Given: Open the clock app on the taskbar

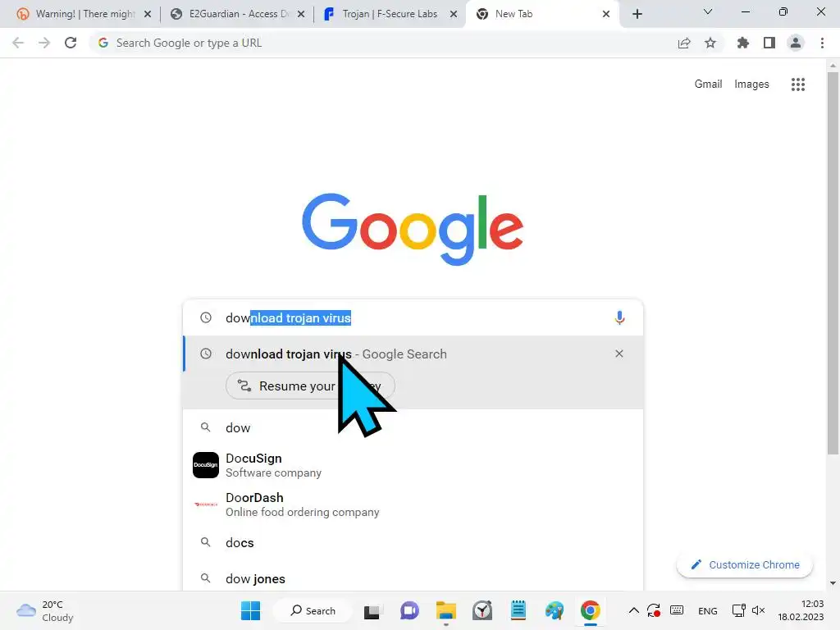Looking at the screenshot, I should click(482, 610).
